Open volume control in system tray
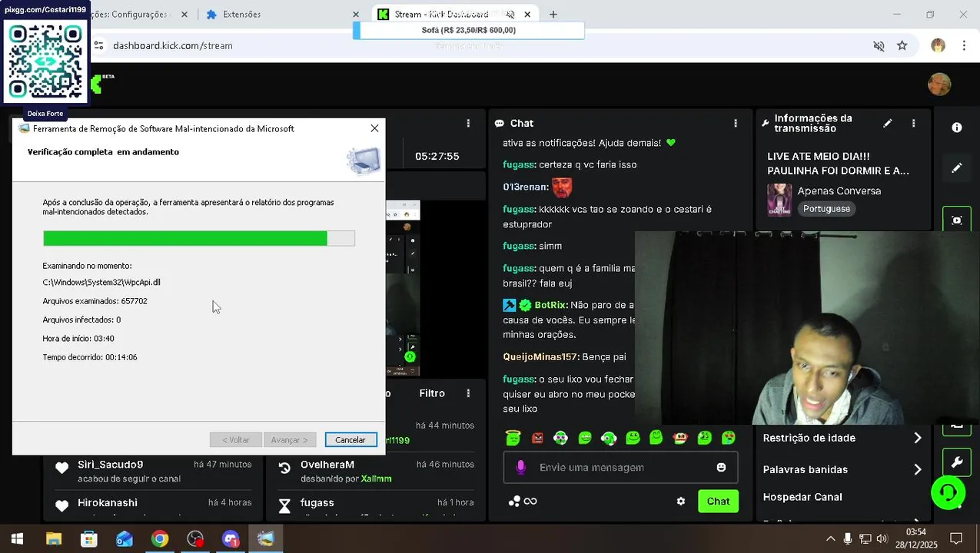 tap(882, 538)
